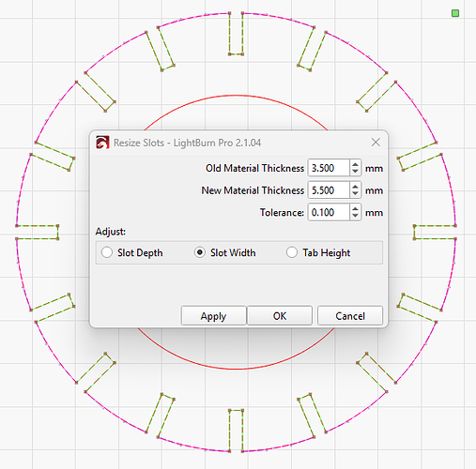Increase Tolerance with up arrow
The image size is (476, 469).
(355, 208)
